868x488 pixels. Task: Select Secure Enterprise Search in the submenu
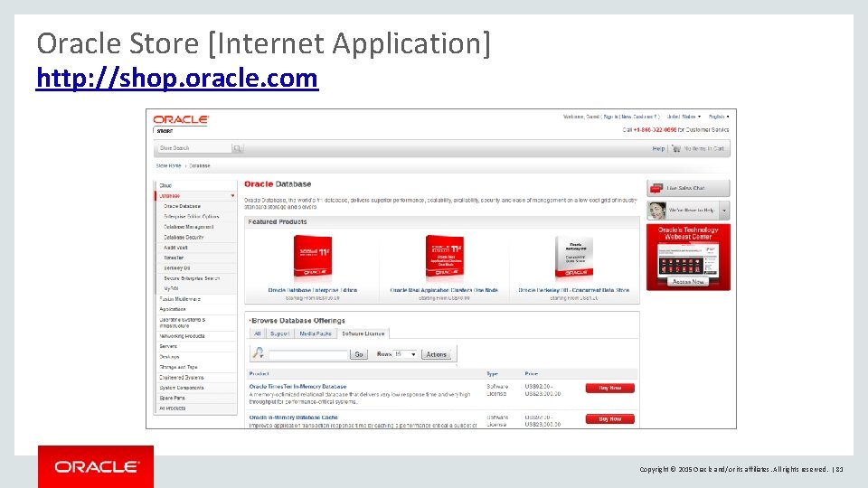[192, 278]
